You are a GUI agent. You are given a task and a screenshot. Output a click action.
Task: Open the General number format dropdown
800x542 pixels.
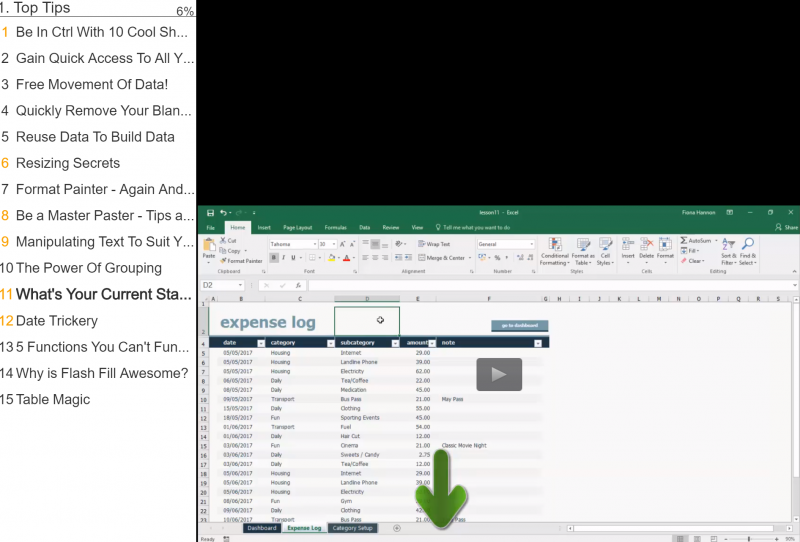coord(532,244)
